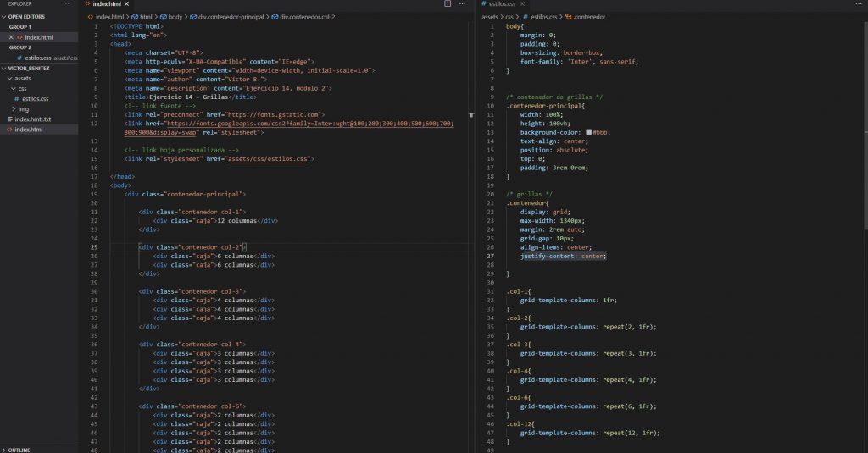Viewport: 868px width, 453px height.
Task: Click the index.html file icon in explorer tree
Action: tap(9, 130)
